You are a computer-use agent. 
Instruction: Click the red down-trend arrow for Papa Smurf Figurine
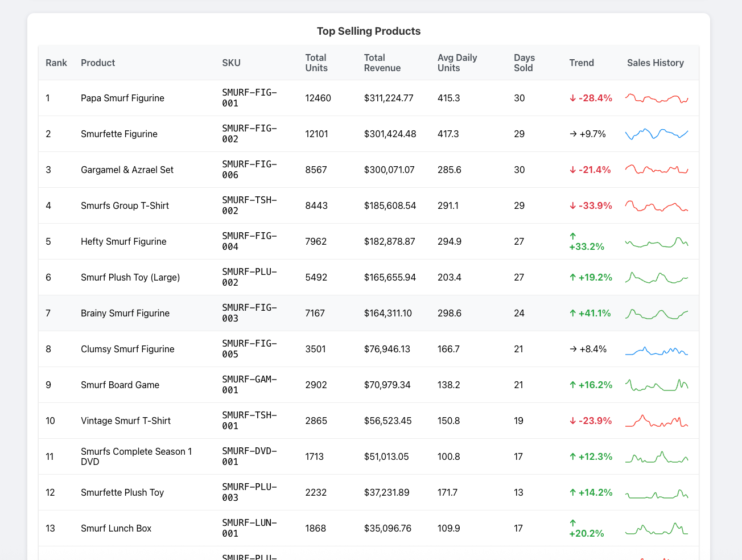pyautogui.click(x=573, y=98)
